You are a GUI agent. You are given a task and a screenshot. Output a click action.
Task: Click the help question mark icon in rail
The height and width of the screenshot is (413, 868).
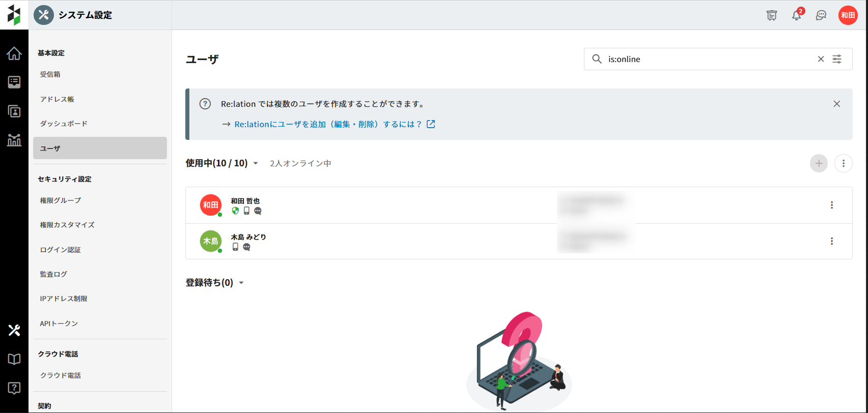(14, 388)
